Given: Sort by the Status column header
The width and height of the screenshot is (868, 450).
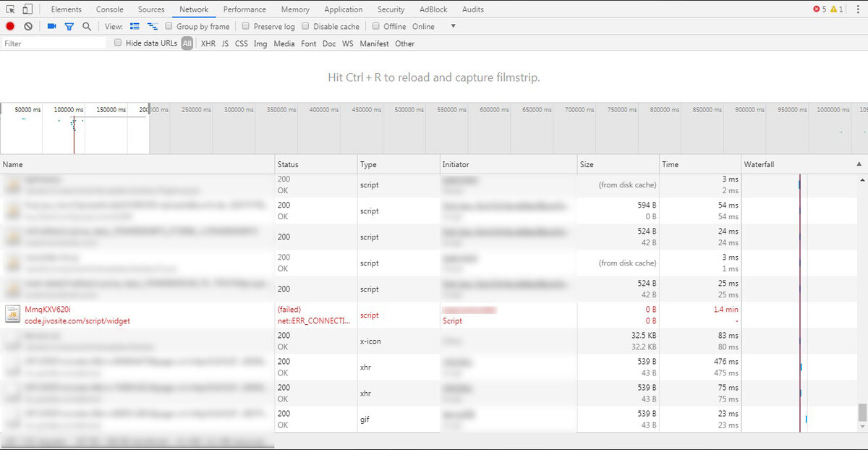Looking at the screenshot, I should click(316, 164).
